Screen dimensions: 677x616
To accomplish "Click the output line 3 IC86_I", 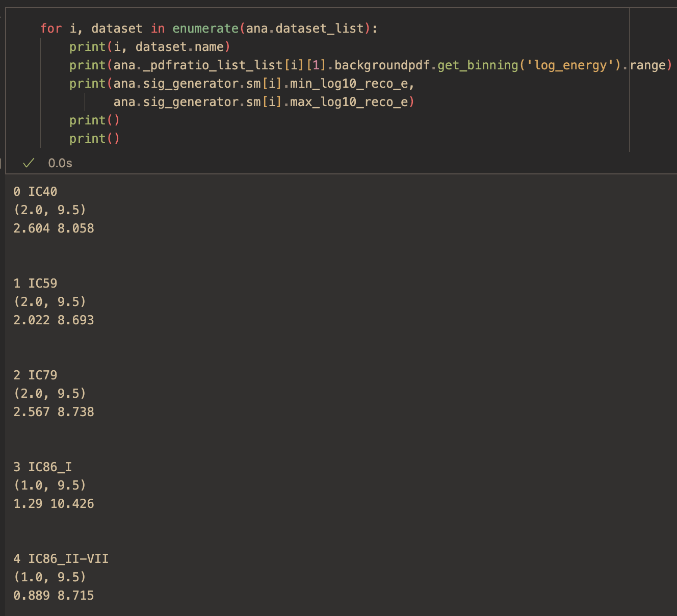I will point(42,467).
